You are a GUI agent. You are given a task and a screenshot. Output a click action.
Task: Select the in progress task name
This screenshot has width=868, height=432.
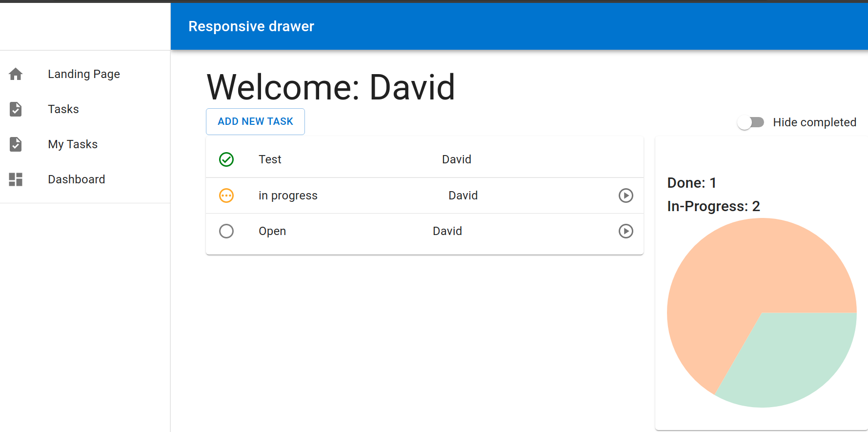(x=288, y=196)
